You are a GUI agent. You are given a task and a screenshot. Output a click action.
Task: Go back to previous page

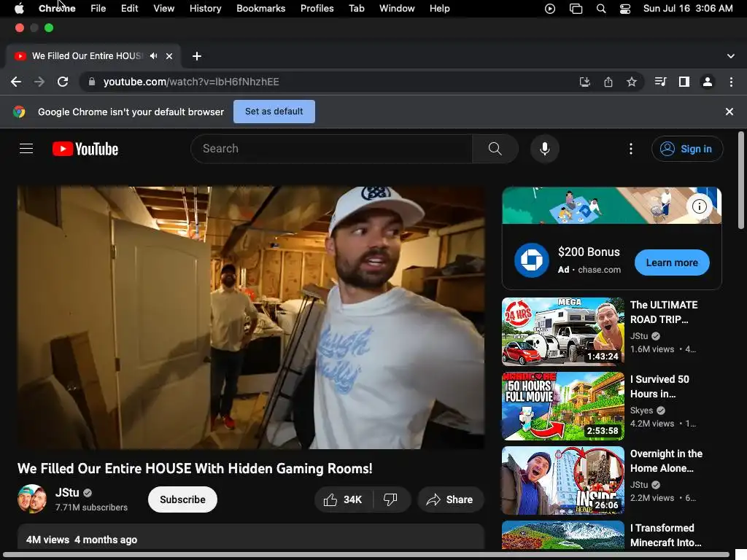tap(16, 82)
